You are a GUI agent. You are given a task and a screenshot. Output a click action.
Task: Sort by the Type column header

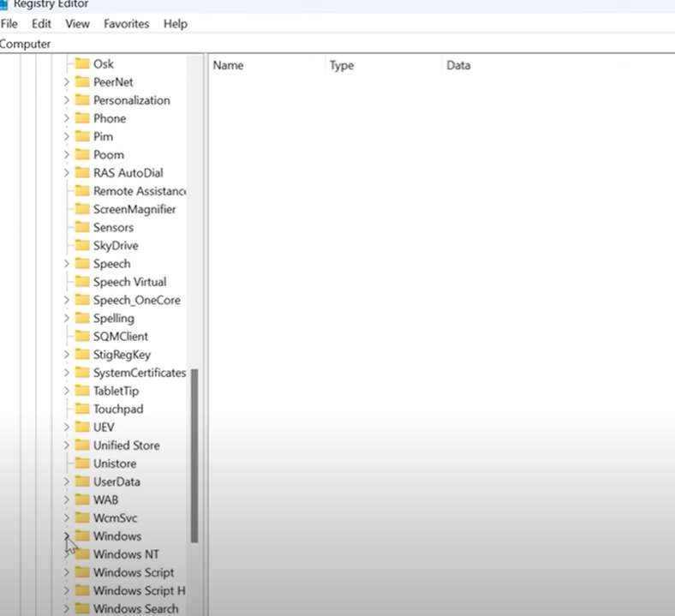tap(342, 65)
